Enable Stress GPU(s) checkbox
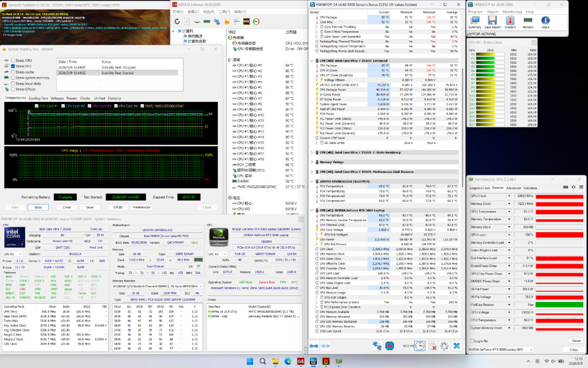588x368 pixels. coord(13,89)
